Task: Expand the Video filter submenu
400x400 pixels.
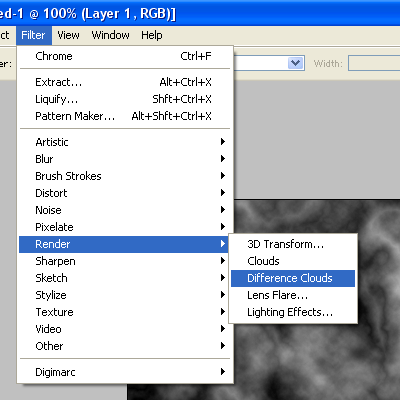Action: click(x=125, y=329)
